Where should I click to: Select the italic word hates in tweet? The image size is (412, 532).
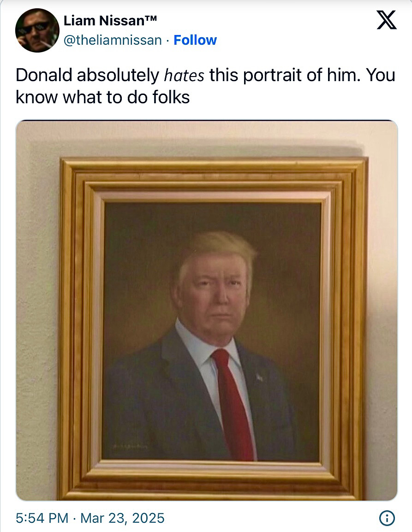pos(184,75)
